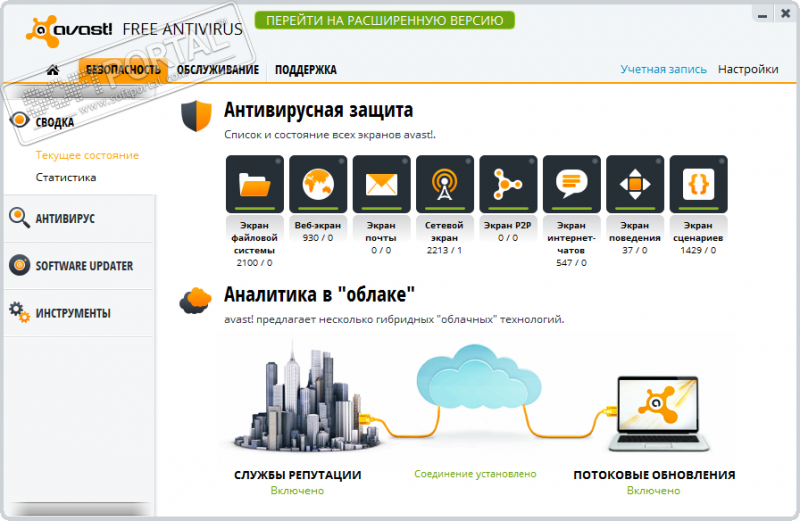This screenshot has height=521, width=800.
Task: Click the Экран поведения label
Action: coord(635,232)
